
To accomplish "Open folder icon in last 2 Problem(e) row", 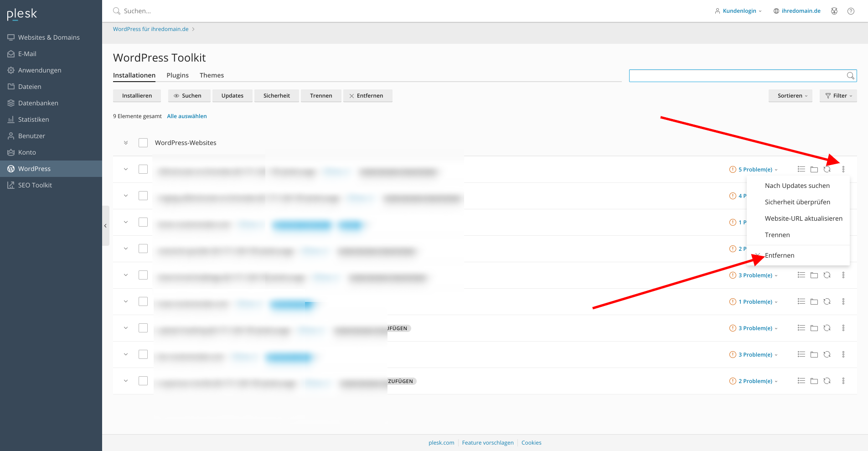I will 814,381.
